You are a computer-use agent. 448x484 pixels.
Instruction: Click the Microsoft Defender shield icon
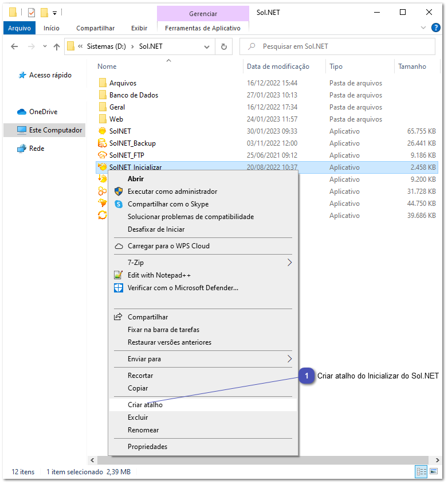point(119,288)
